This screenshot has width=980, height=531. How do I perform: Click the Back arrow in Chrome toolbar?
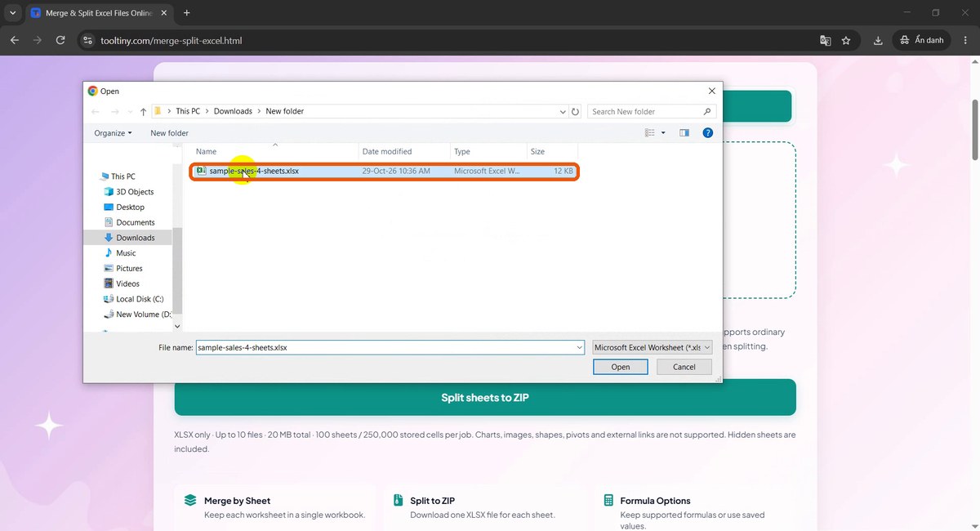pyautogui.click(x=14, y=40)
